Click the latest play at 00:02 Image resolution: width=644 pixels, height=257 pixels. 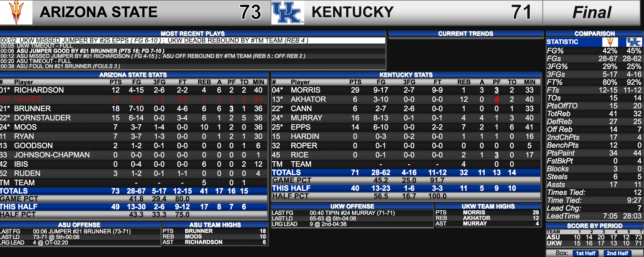coord(193,40)
